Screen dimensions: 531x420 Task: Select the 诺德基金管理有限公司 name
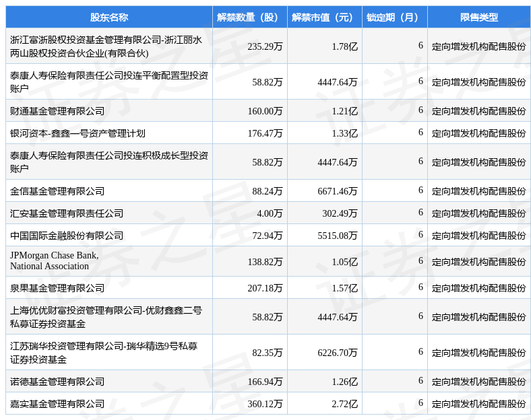coord(57,382)
